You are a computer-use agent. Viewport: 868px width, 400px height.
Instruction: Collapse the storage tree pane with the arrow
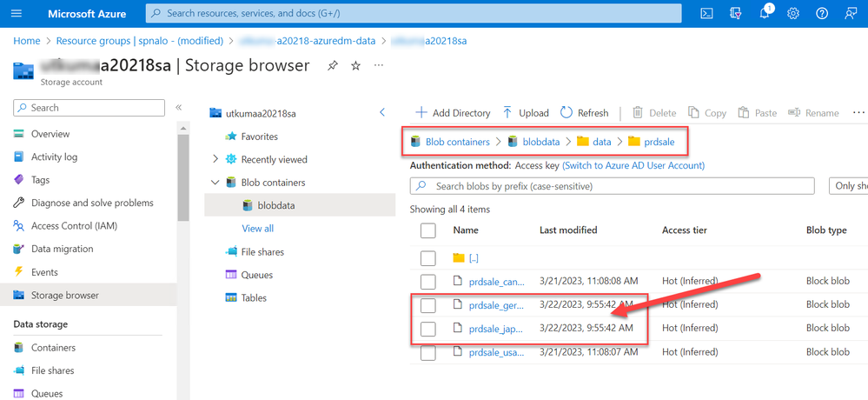click(382, 112)
